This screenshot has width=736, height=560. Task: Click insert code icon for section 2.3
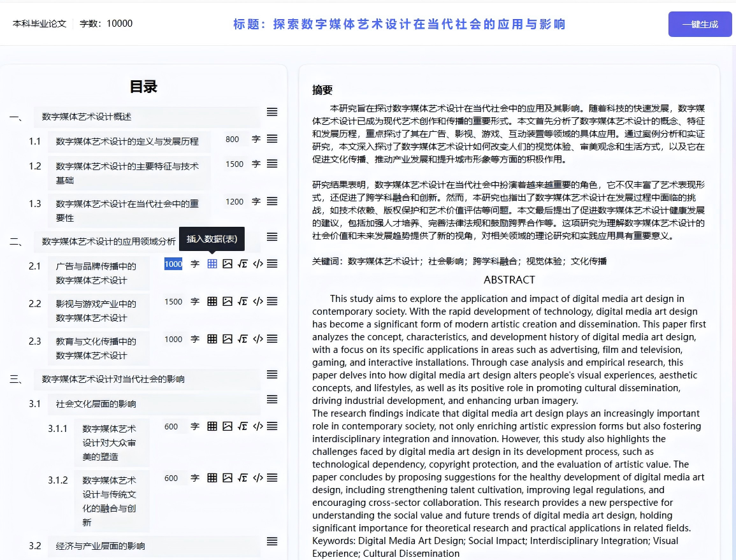pyautogui.click(x=258, y=339)
